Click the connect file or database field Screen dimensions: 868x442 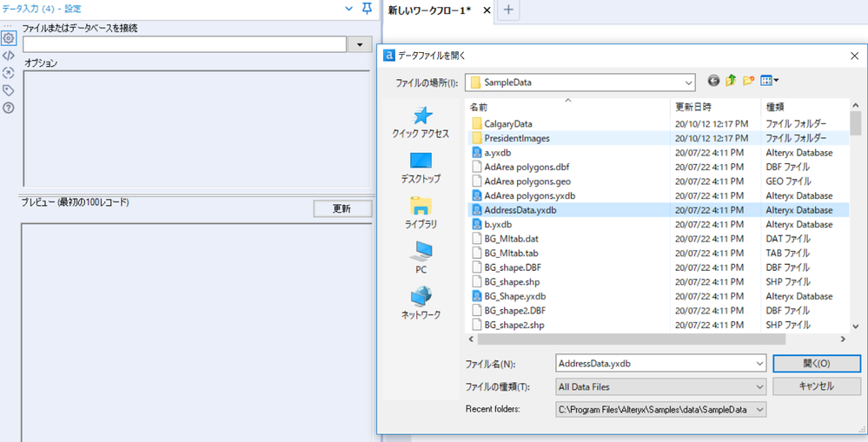tap(184, 44)
